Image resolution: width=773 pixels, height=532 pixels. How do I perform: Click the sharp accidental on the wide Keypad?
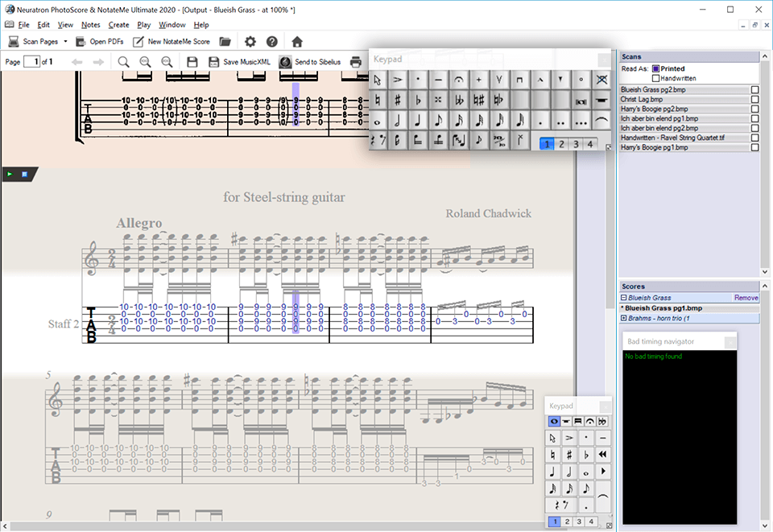pos(398,100)
